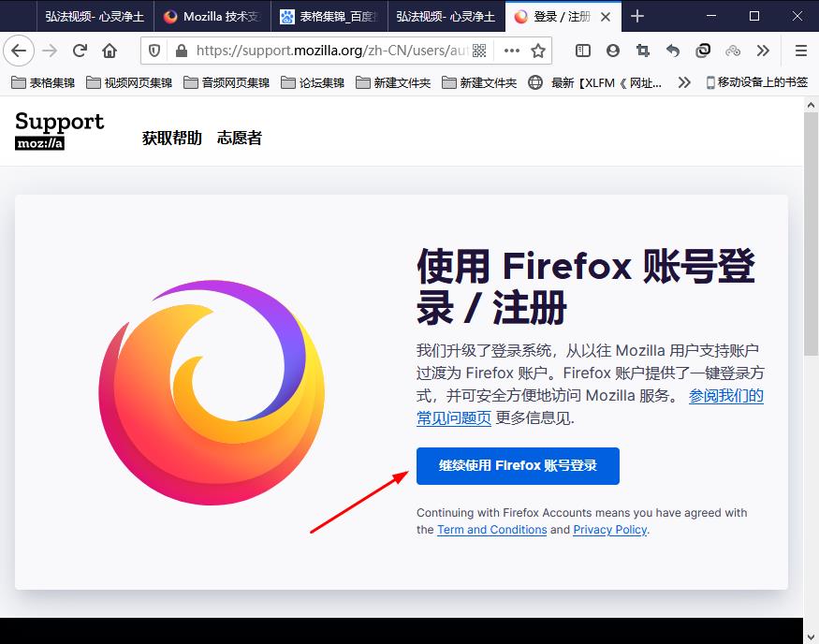819x644 pixels.
Task: Click 继续使用 Firefox 账号登录 button
Action: pos(518,466)
